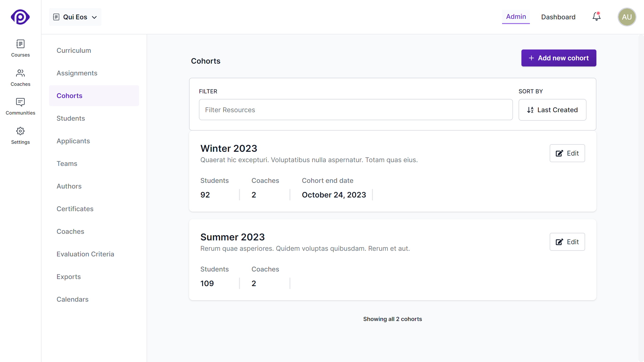Open the AU profile avatar menu
The width and height of the screenshot is (644, 362).
(627, 17)
